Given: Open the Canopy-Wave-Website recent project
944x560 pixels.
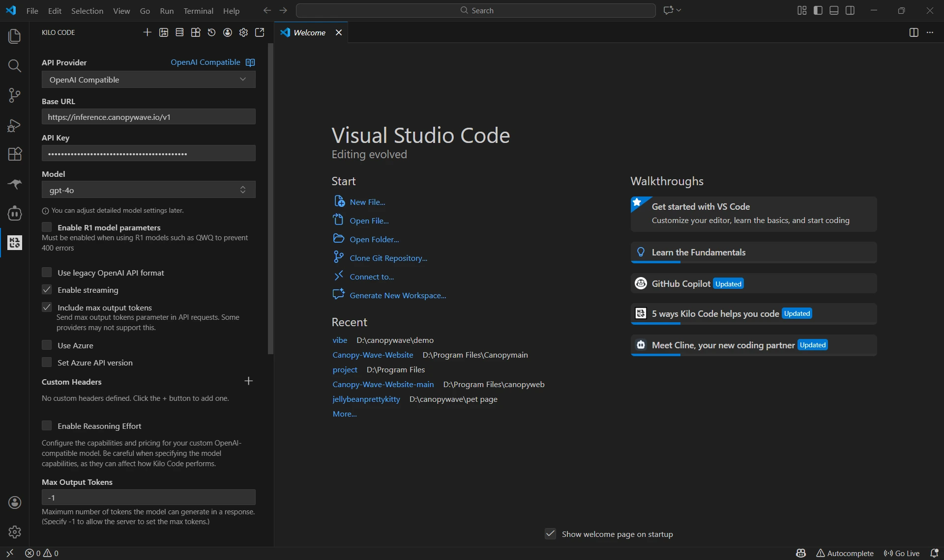Looking at the screenshot, I should coord(372,355).
